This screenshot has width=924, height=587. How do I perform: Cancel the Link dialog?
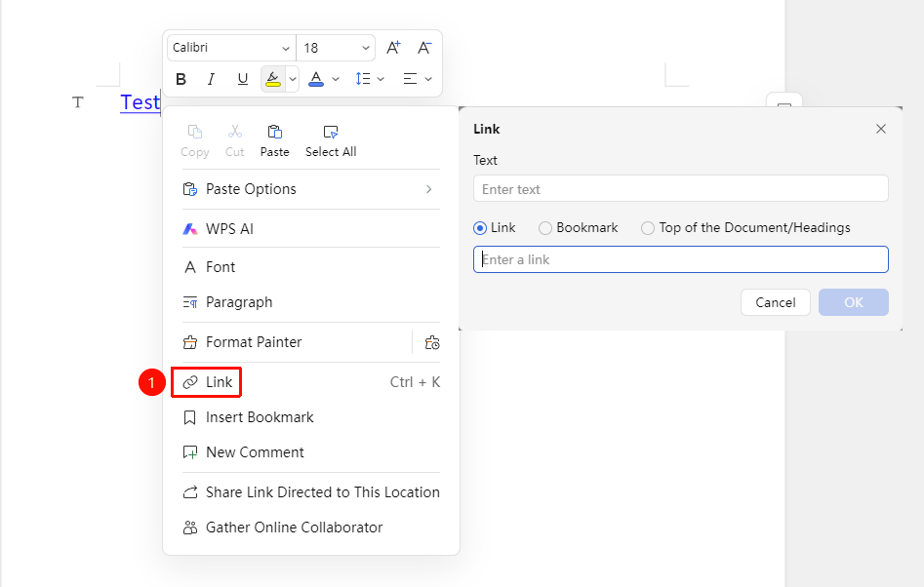click(776, 302)
